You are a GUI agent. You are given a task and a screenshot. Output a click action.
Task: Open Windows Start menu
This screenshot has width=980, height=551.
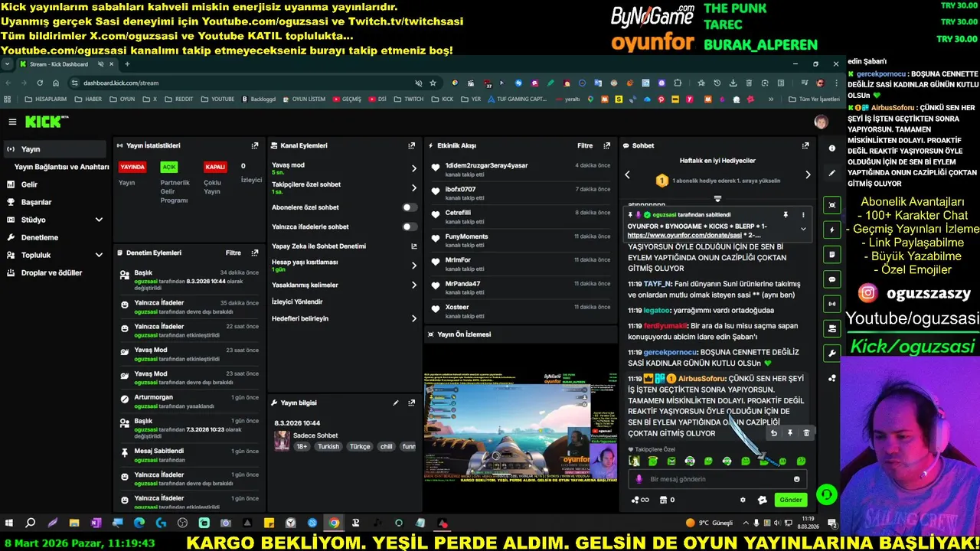(9, 523)
